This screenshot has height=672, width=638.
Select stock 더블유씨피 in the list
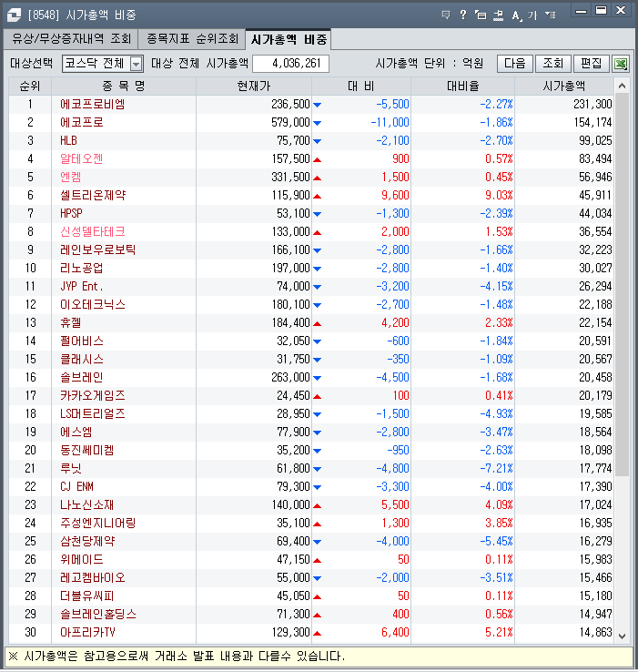[x=87, y=596]
